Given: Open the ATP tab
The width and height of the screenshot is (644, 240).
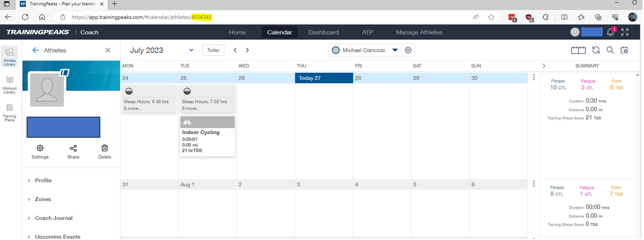Looking at the screenshot, I should pyautogui.click(x=367, y=32).
